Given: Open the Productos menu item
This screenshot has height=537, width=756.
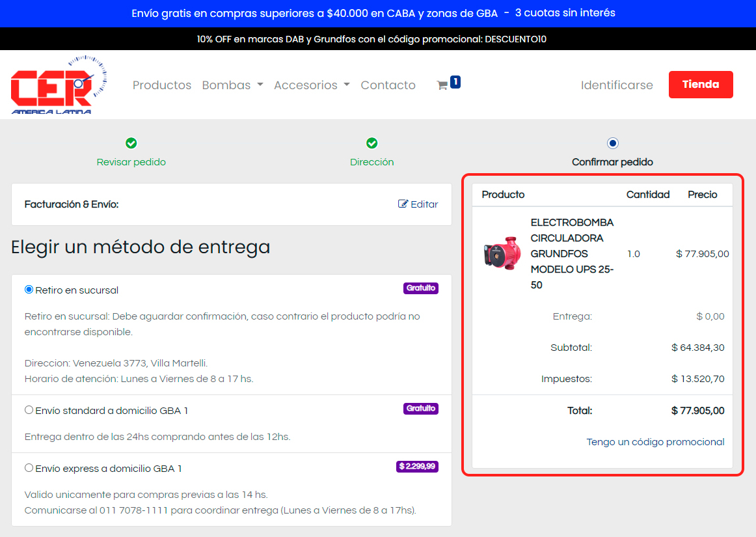Looking at the screenshot, I should pos(162,85).
